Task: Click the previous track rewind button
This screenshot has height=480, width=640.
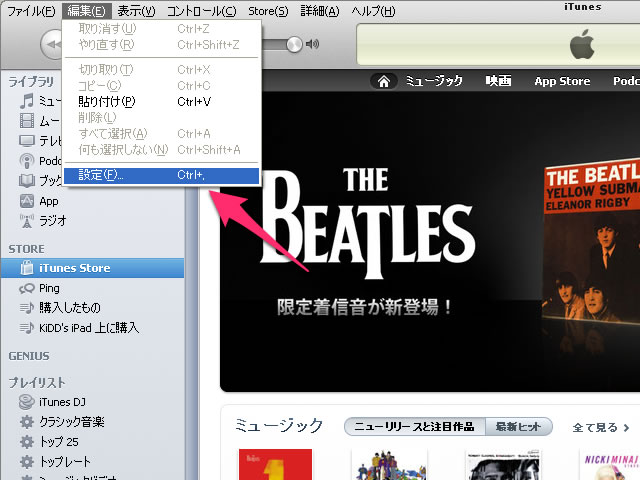Action: [51, 44]
